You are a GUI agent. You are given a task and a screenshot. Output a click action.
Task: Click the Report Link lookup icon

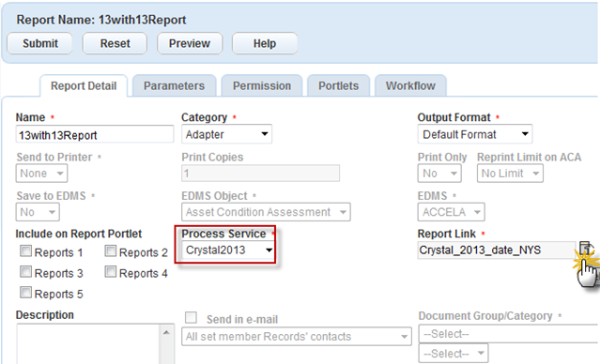click(x=586, y=248)
